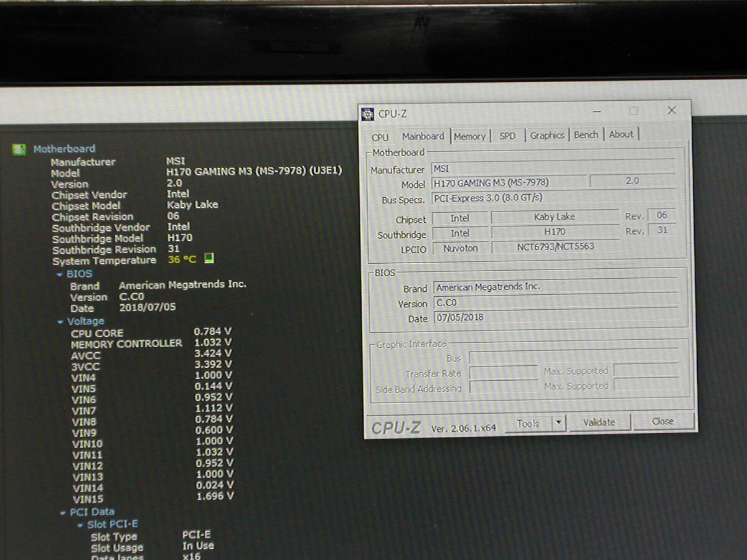The height and width of the screenshot is (560, 747).
Task: Click the Southbridge vendor field Intel in CPU-Z
Action: coord(460,233)
